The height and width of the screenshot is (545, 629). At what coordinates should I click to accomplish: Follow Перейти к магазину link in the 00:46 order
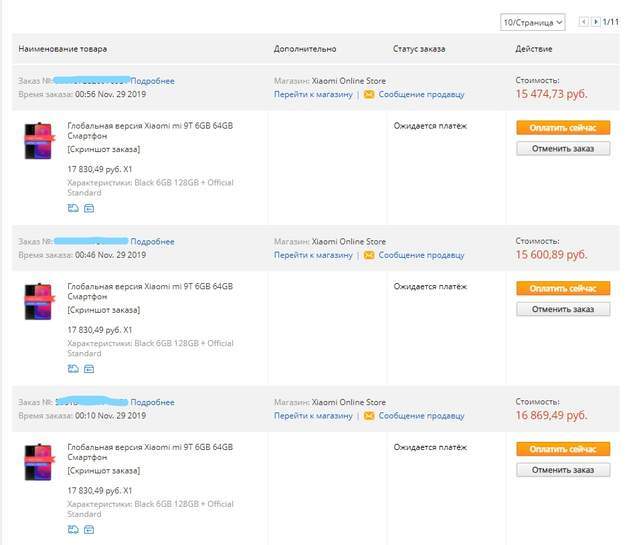[x=313, y=255]
